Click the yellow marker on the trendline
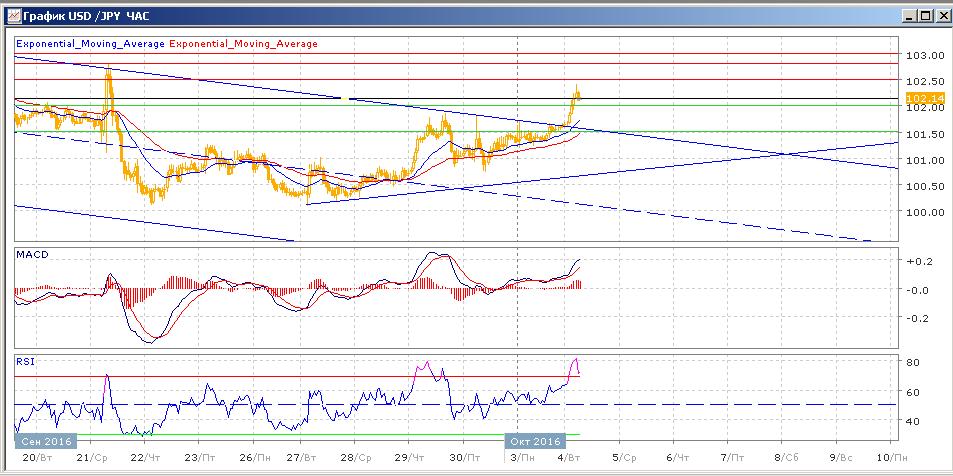The height and width of the screenshot is (476, 953). (345, 99)
